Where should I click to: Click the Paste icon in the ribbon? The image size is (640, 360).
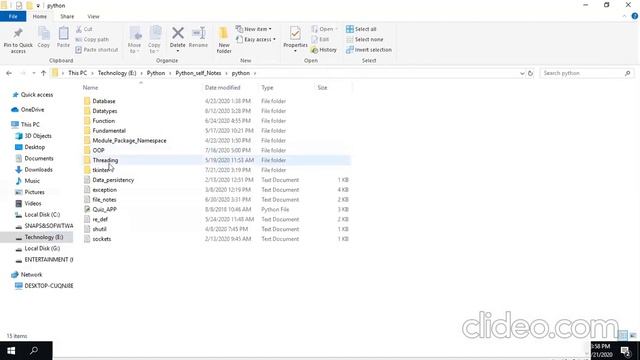[63, 33]
